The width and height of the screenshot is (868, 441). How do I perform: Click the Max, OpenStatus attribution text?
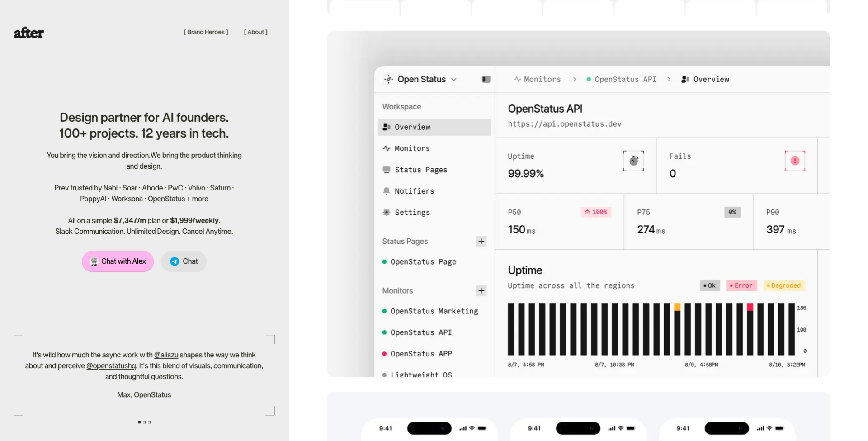tap(144, 395)
